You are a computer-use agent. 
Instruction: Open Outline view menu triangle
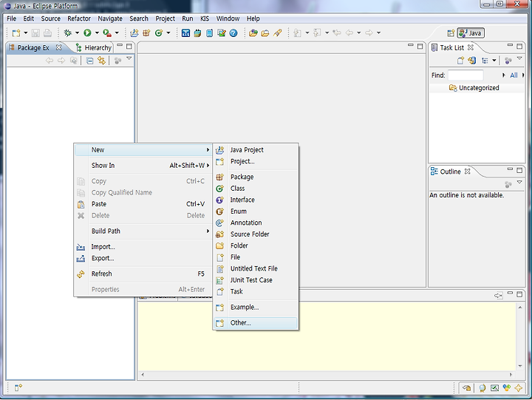(x=519, y=183)
